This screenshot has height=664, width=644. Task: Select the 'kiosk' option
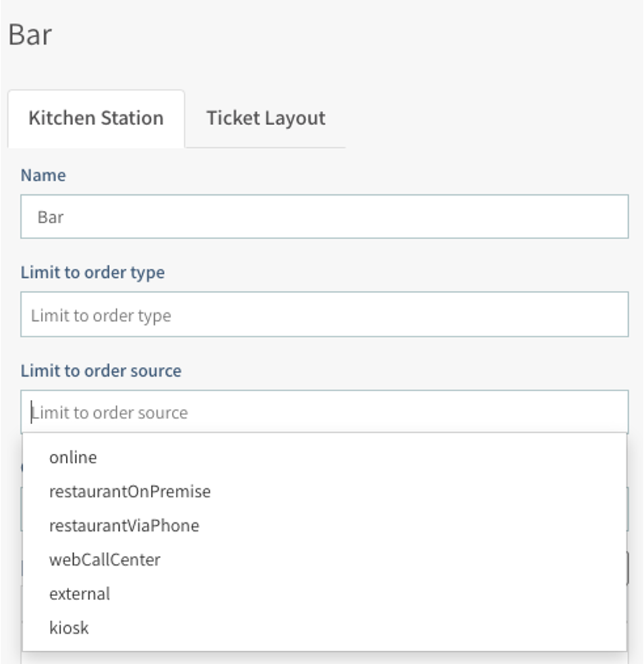click(x=69, y=628)
